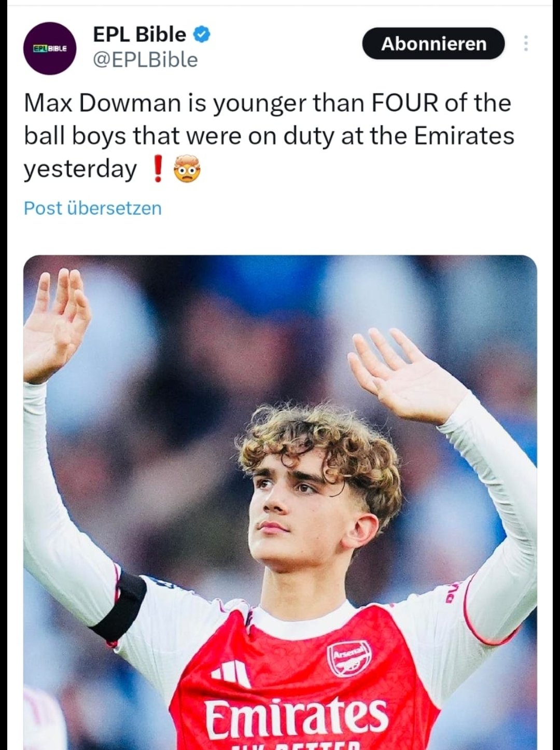
Task: Click the blue verified badge
Action: tap(202, 35)
